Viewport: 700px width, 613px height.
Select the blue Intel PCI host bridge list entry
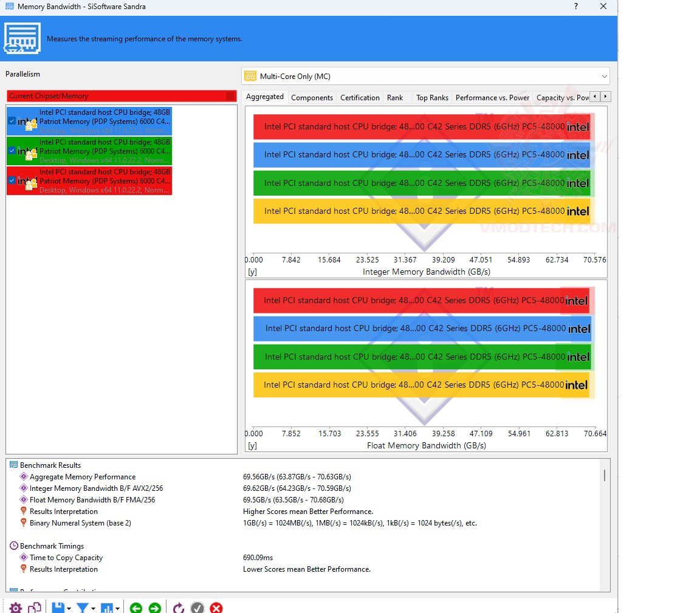click(x=89, y=120)
